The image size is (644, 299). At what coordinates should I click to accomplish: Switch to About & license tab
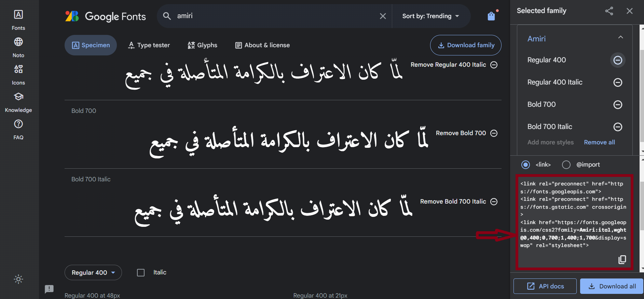[262, 45]
